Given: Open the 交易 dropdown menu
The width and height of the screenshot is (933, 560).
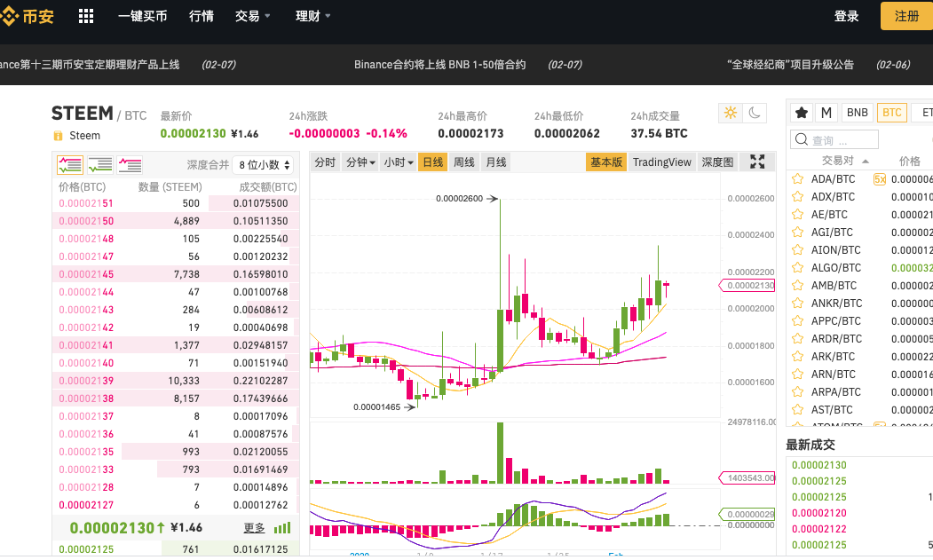Looking at the screenshot, I should click(252, 16).
